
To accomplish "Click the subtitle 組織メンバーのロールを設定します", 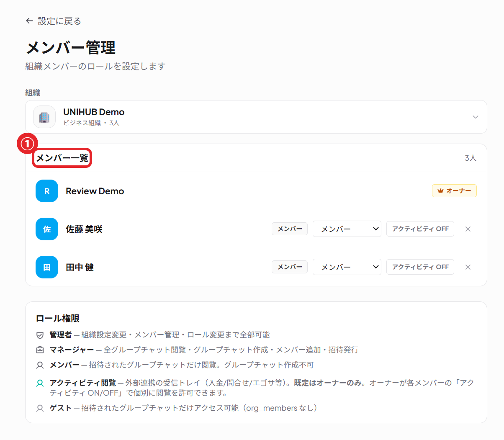I will click(x=95, y=67).
